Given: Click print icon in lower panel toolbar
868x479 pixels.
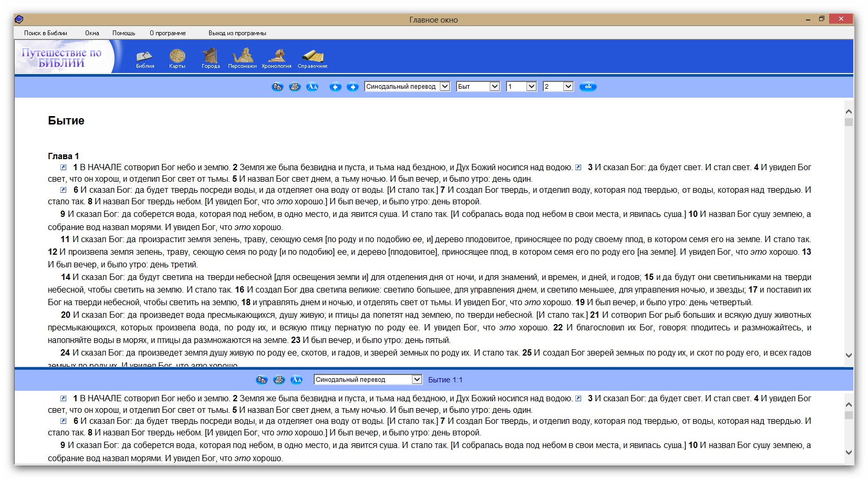Looking at the screenshot, I should tap(279, 380).
